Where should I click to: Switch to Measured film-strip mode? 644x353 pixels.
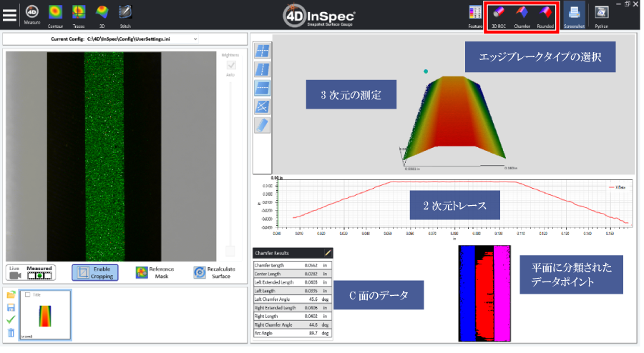coord(39,273)
